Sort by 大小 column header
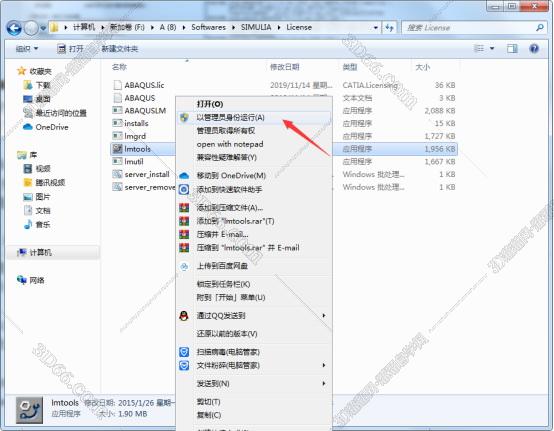554x431 pixels. [423, 67]
